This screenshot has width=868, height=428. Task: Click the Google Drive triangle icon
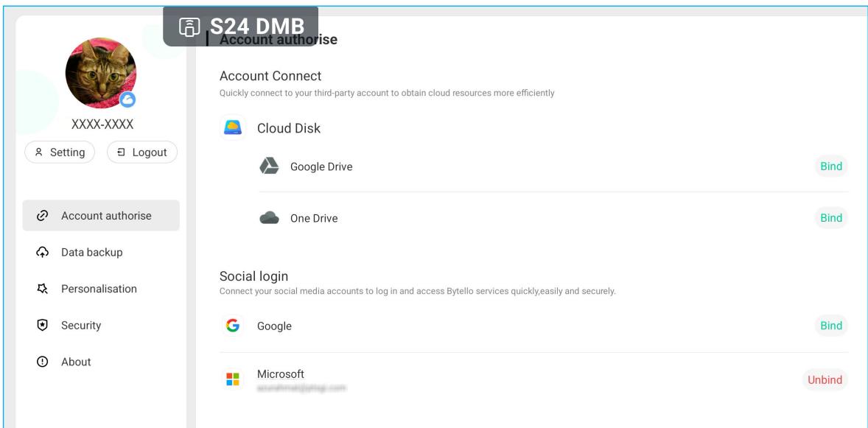pyautogui.click(x=269, y=166)
